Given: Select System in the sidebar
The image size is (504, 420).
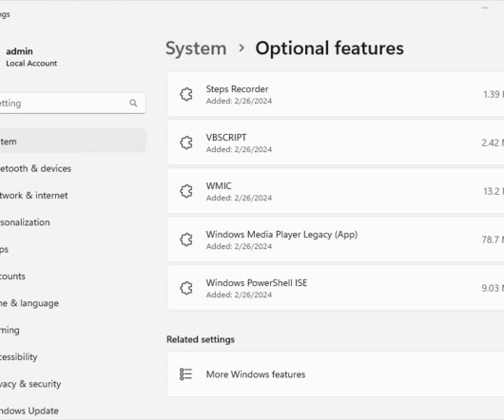Looking at the screenshot, I should [x=72, y=141].
